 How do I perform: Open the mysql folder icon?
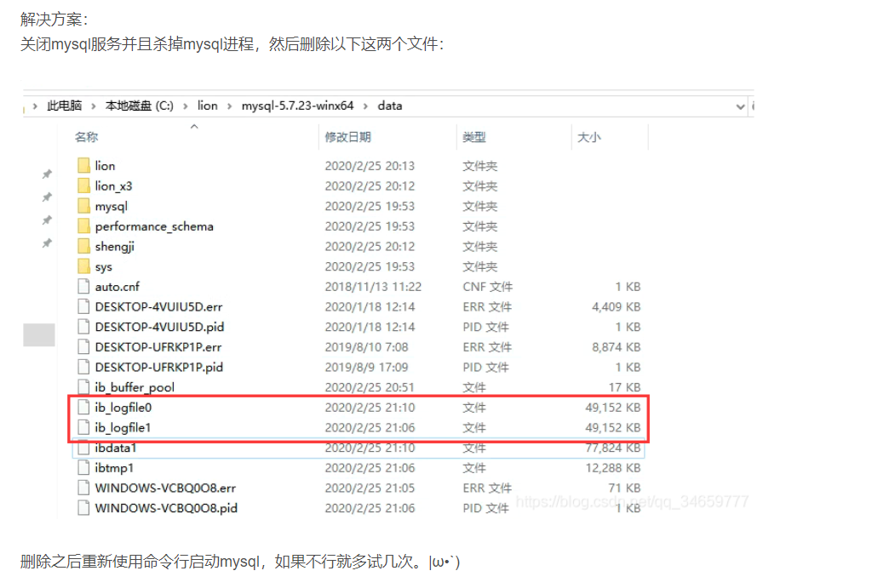point(85,206)
